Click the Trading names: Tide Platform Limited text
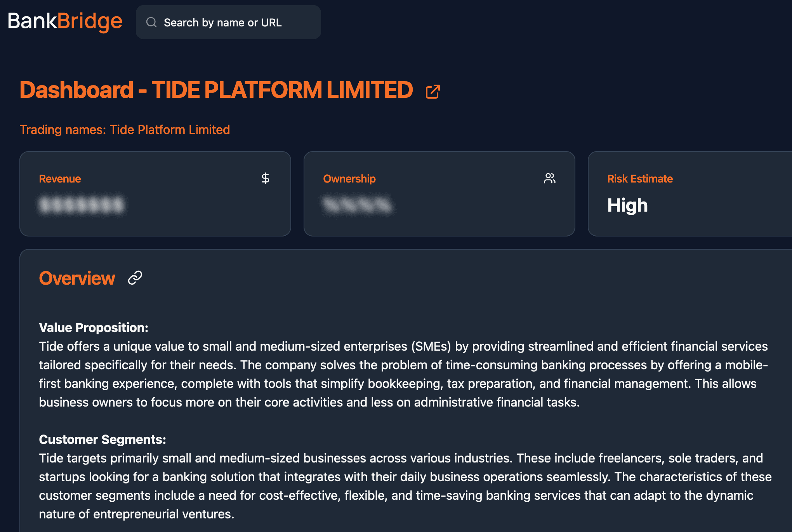 [125, 130]
